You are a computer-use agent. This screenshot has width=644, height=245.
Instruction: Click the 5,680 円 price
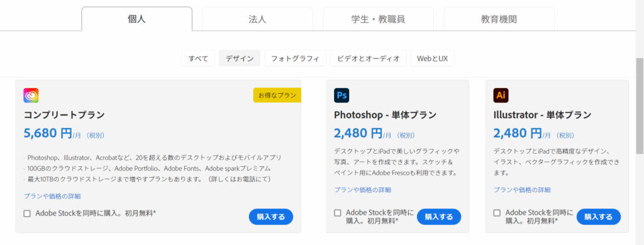click(48, 133)
